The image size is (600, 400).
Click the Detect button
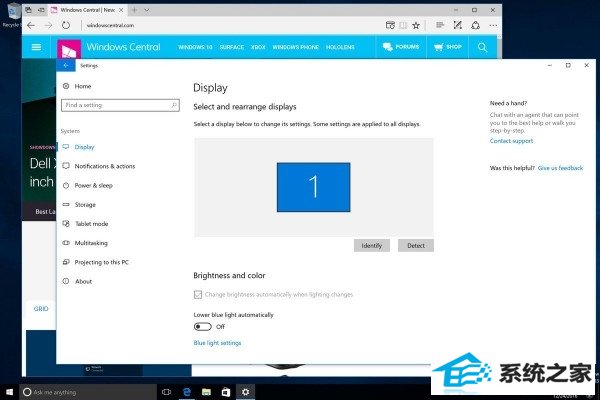click(416, 246)
